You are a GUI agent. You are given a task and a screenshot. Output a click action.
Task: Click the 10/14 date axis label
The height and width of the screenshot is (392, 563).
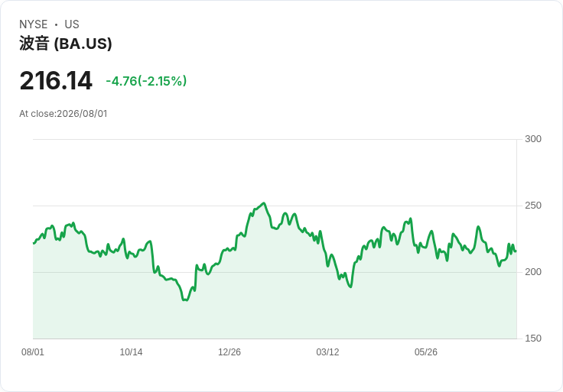(x=131, y=352)
